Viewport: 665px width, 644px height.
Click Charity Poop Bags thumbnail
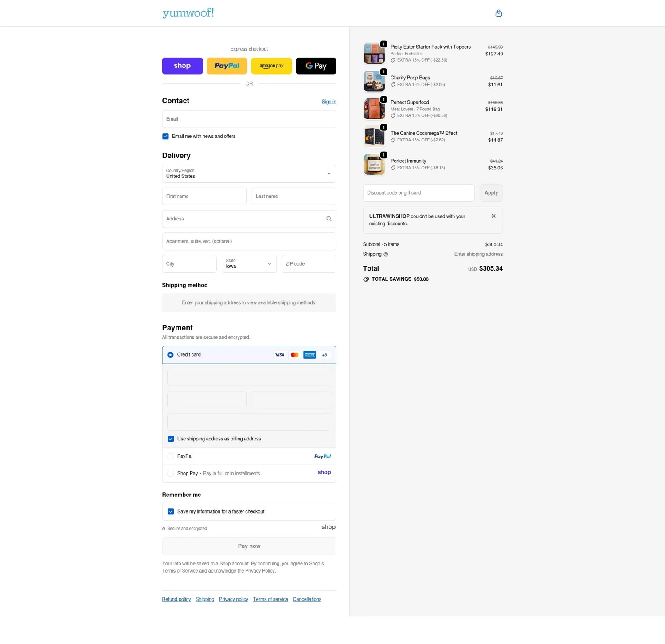374,81
